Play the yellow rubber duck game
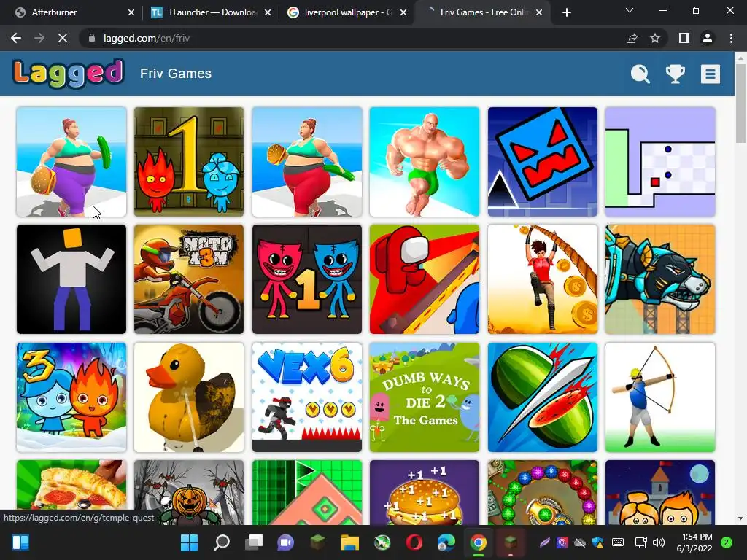This screenshot has height=560, width=747. pos(189,397)
